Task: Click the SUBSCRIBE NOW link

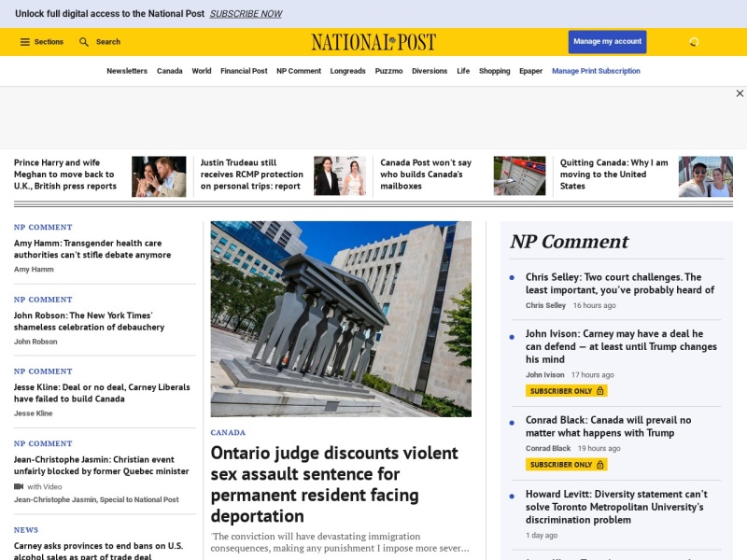Action: (x=246, y=14)
